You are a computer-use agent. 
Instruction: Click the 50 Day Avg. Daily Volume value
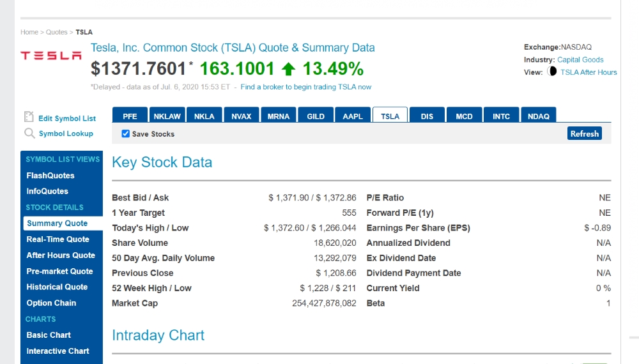click(x=335, y=258)
